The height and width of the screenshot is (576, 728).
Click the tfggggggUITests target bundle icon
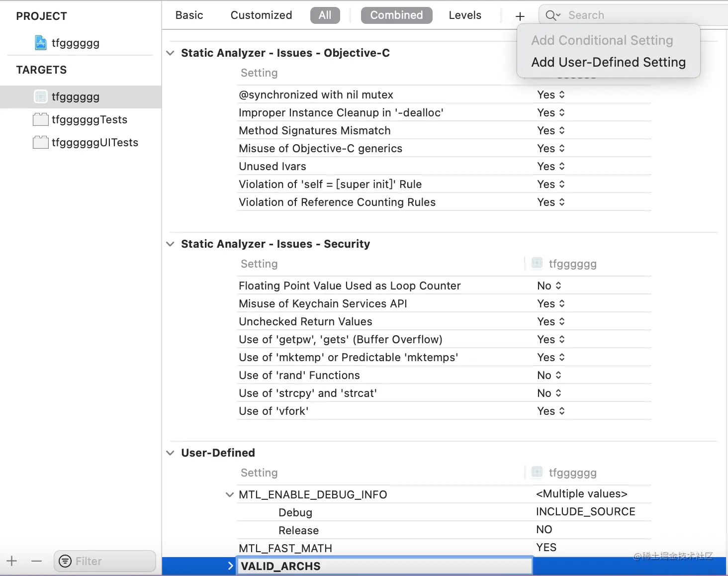[41, 142]
